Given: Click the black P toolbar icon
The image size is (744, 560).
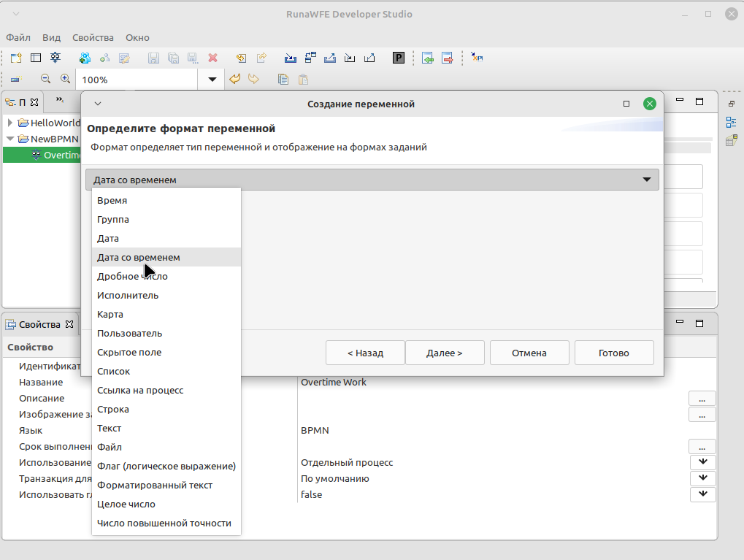Looking at the screenshot, I should tap(399, 58).
